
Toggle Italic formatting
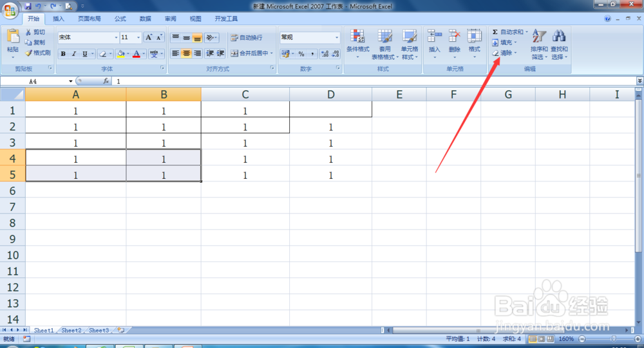pos(74,54)
